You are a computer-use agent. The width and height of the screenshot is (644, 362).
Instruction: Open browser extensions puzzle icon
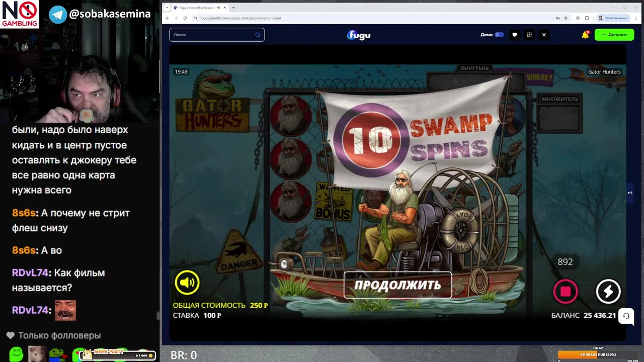point(587,18)
